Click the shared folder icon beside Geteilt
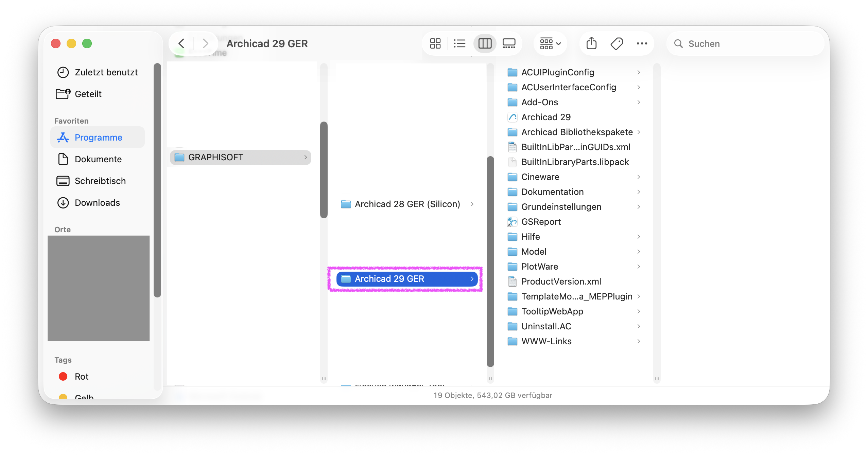This screenshot has height=455, width=868. [63, 94]
